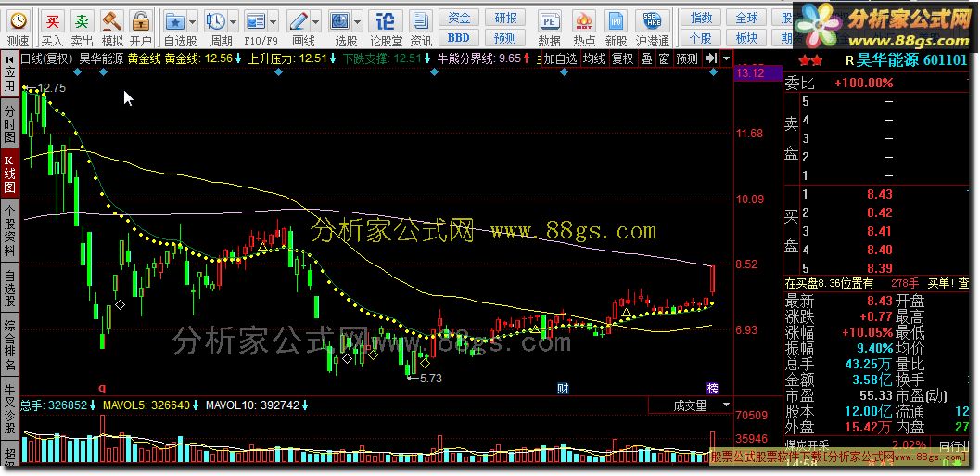This screenshot has height=476, width=980.
Task: Click the 委比 +100.00% value
Action: pos(864,83)
